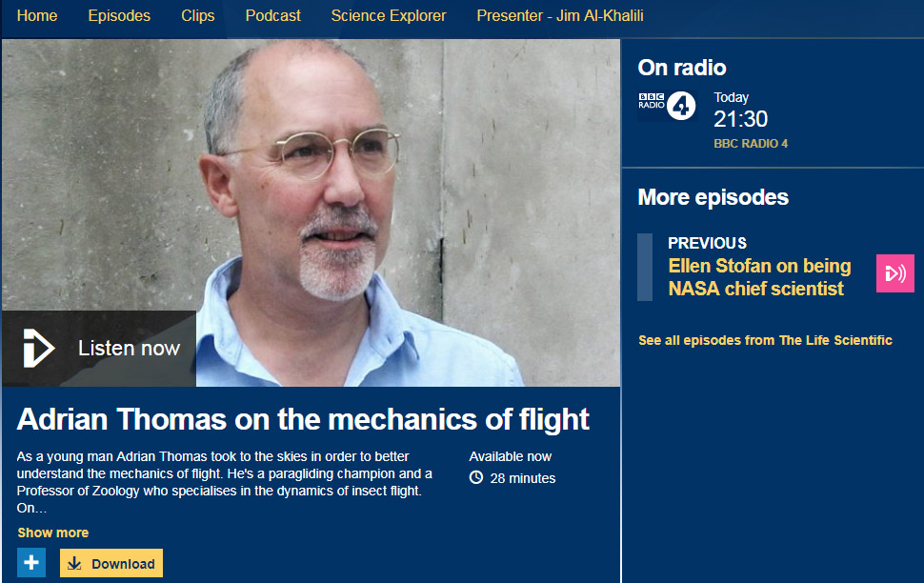This screenshot has height=583, width=924.
Task: Click the Adrian Thomas portrait photo
Action: click(x=311, y=212)
